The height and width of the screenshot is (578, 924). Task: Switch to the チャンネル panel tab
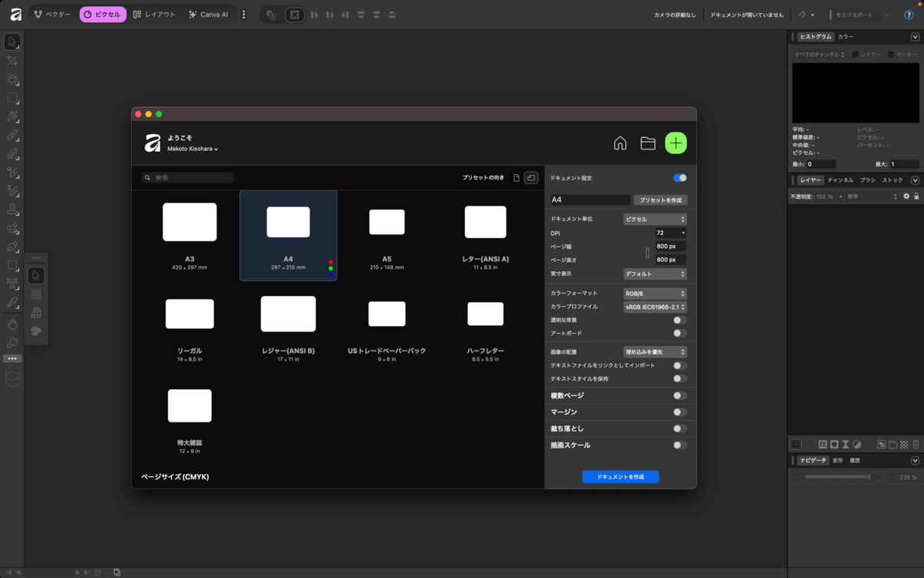(840, 180)
